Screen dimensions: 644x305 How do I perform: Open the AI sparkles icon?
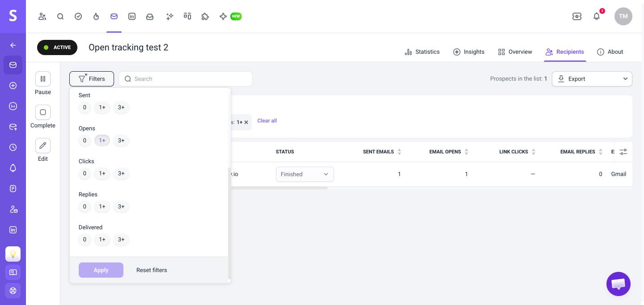point(169,17)
